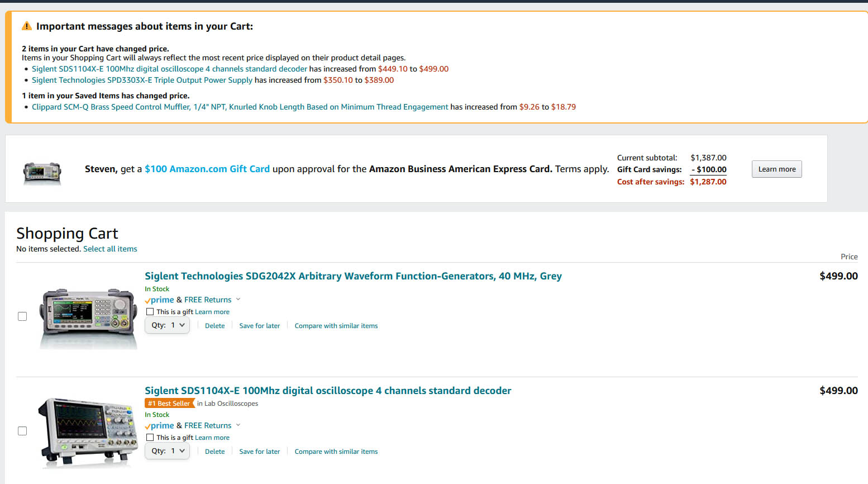Save the SDS1104X-E oscilloscope for later

pos(259,452)
